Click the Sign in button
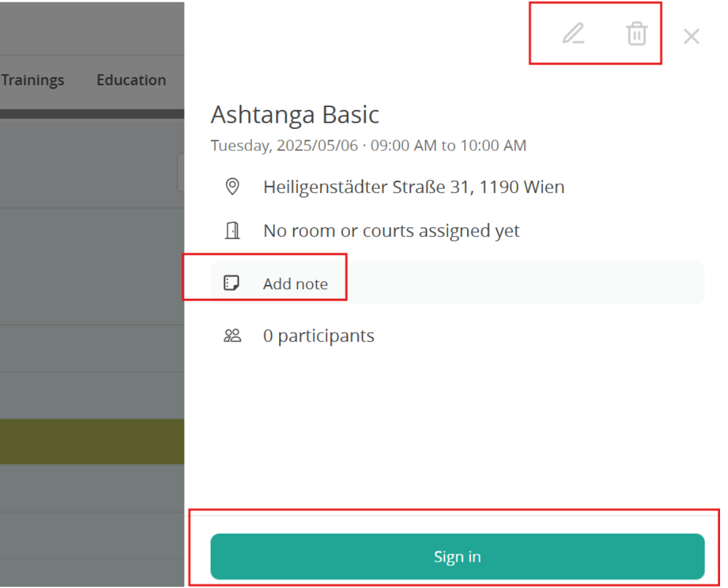This screenshot has height=588, width=728. pos(457,556)
